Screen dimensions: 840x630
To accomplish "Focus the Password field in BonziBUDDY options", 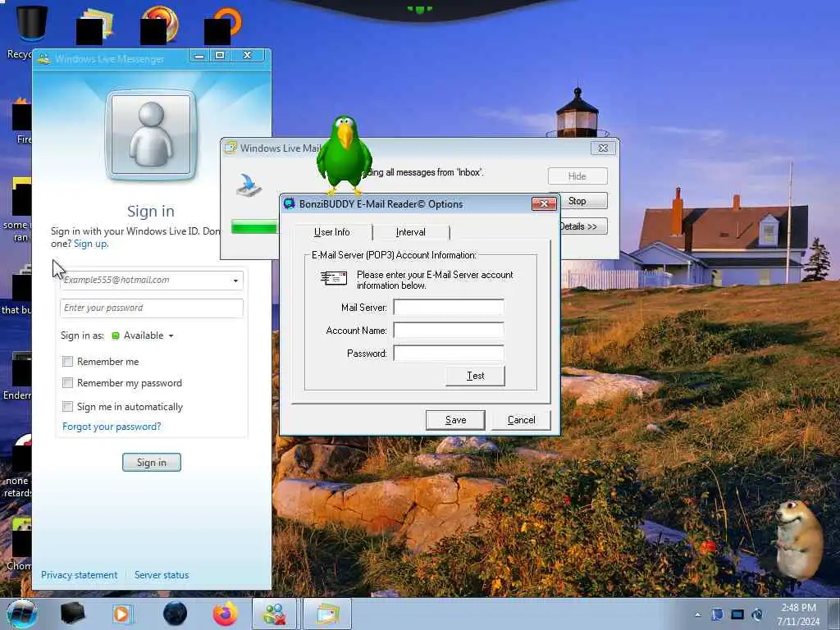I will click(449, 353).
